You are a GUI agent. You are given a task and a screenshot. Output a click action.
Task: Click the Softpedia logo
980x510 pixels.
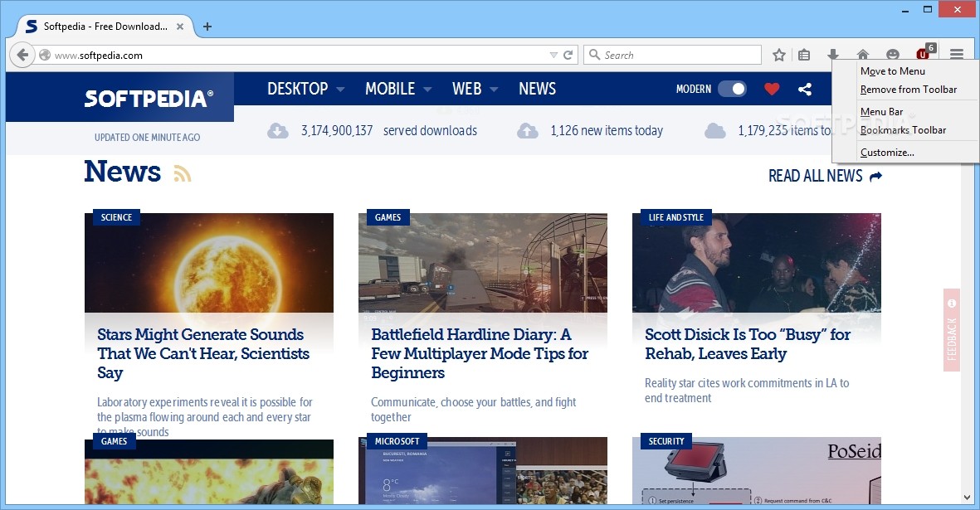(x=149, y=98)
